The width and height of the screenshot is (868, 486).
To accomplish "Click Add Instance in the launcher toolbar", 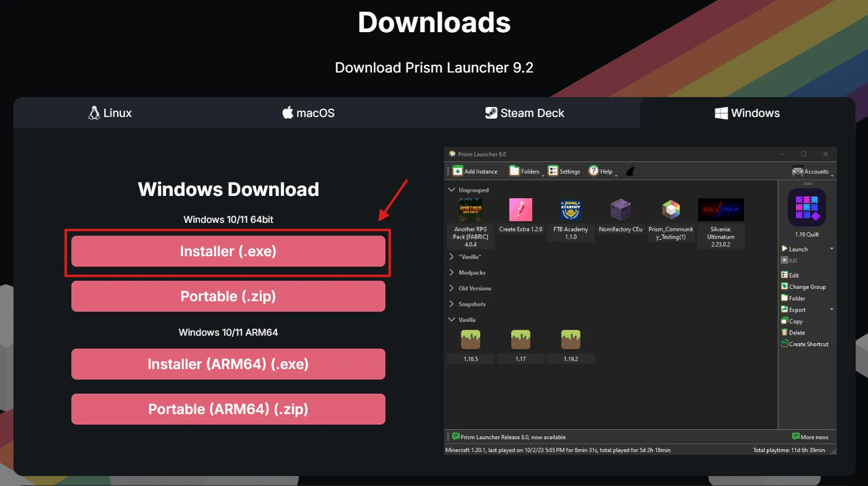I will pyautogui.click(x=475, y=171).
